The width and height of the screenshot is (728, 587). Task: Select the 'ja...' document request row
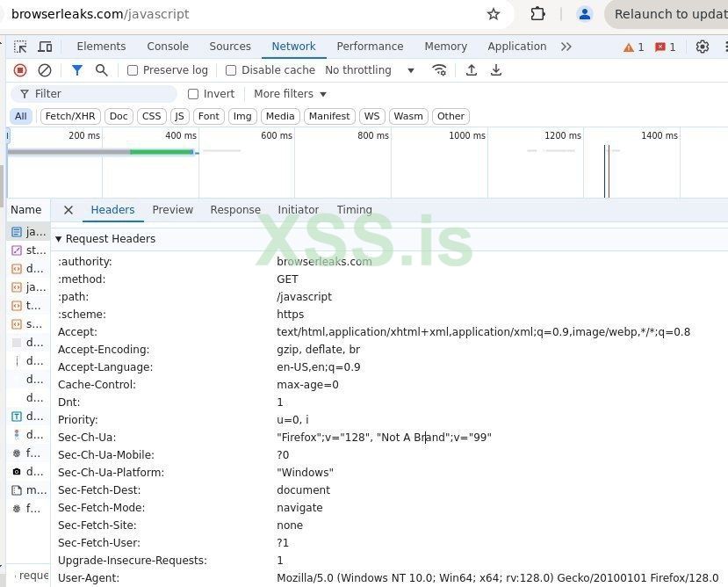(x=28, y=231)
